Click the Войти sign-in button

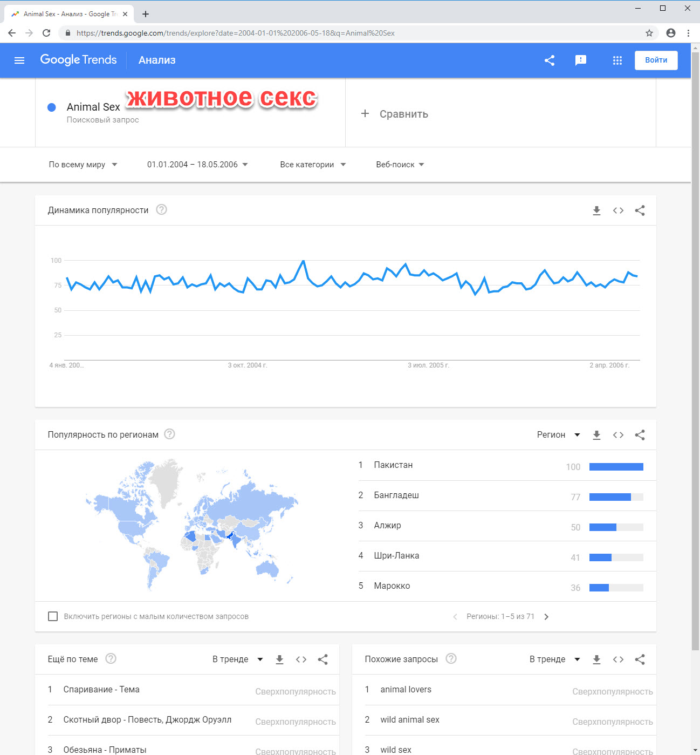(x=656, y=60)
